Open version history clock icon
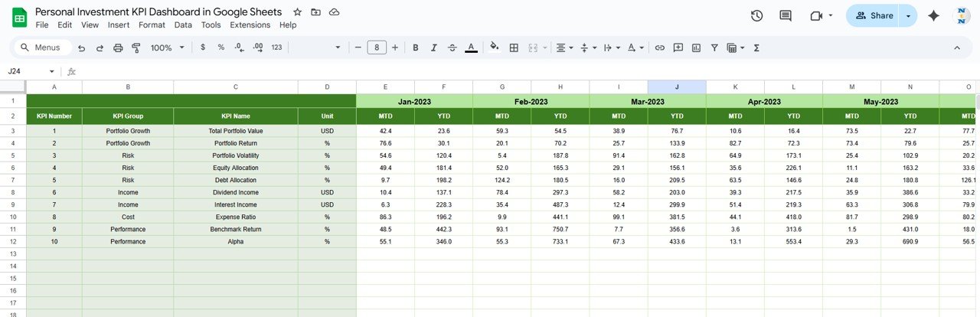Viewport: 980px width, 317px height. tap(756, 15)
